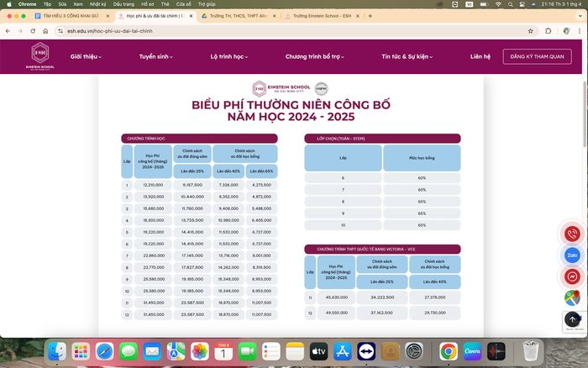Viewport: 588px width, 368px height.
Task: Expand the Lộ trình học dropdown menu
Action: 229,56
